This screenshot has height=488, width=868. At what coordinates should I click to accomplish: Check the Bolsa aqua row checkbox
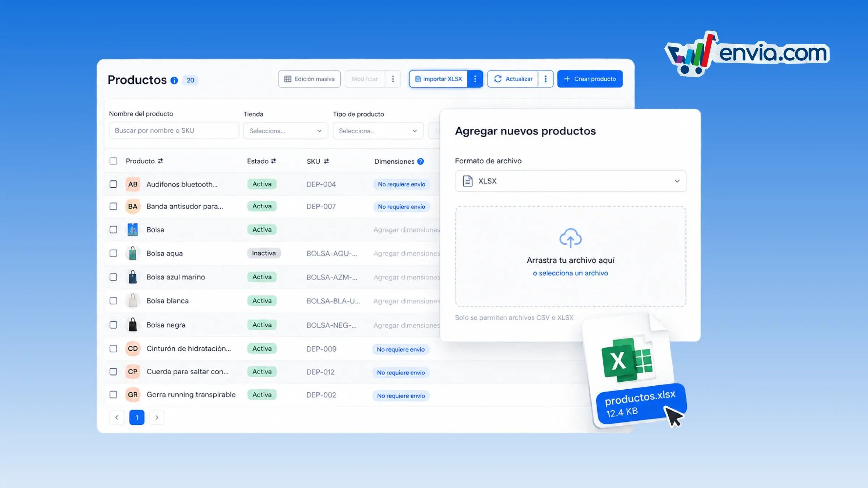pyautogui.click(x=114, y=253)
